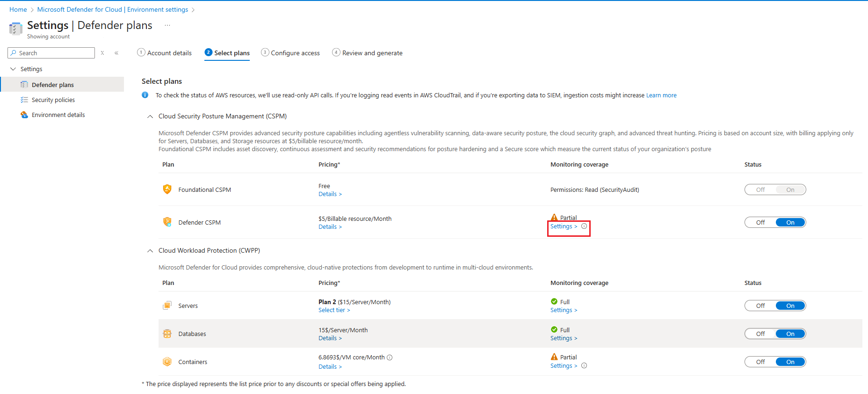Collapse the sidebar with double chevron icon
Viewport: 868px width, 394px height.
[x=116, y=53]
